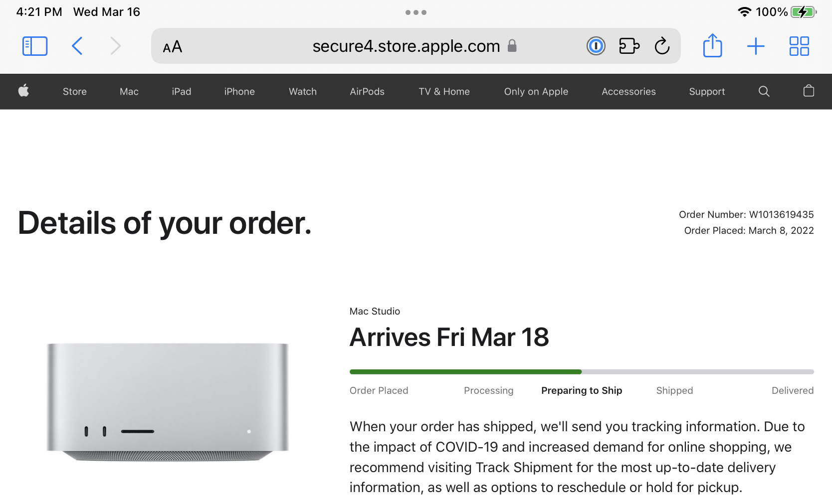832x504 pixels.
Task: Open the Share sheet
Action: pos(712,46)
